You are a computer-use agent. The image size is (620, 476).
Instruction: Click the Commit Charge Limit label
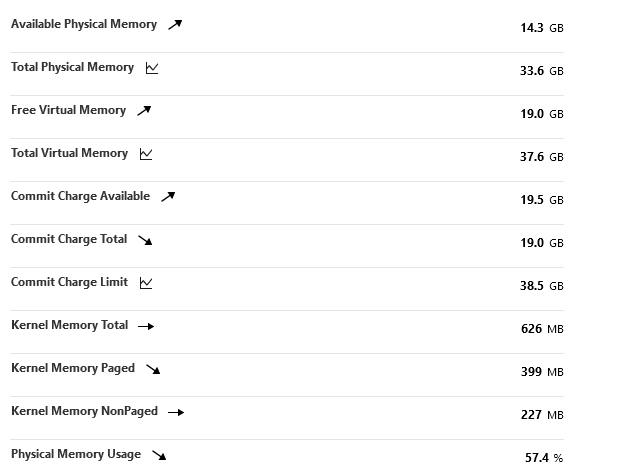pos(70,282)
